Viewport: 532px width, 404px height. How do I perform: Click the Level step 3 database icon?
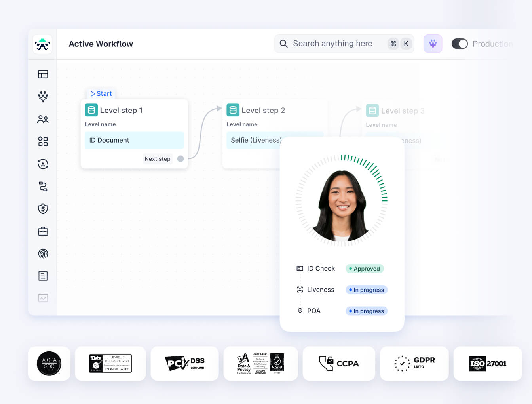tap(372, 111)
